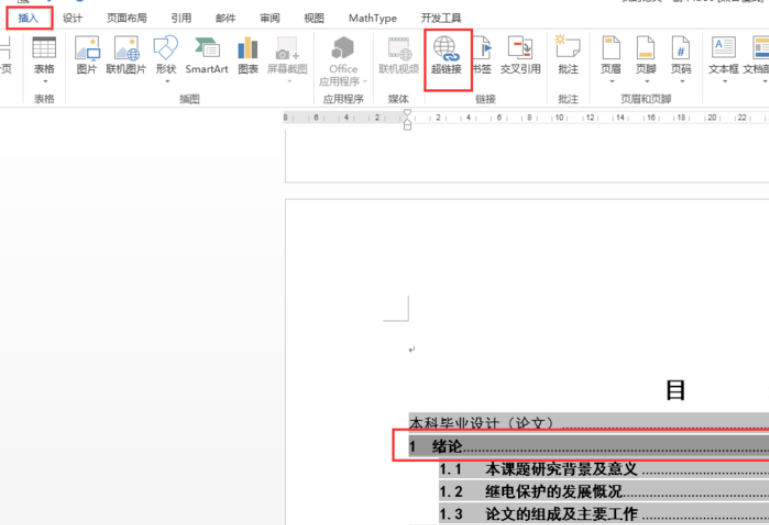Open the 插入 ribbon tab
The height and width of the screenshot is (525, 769).
pos(28,19)
